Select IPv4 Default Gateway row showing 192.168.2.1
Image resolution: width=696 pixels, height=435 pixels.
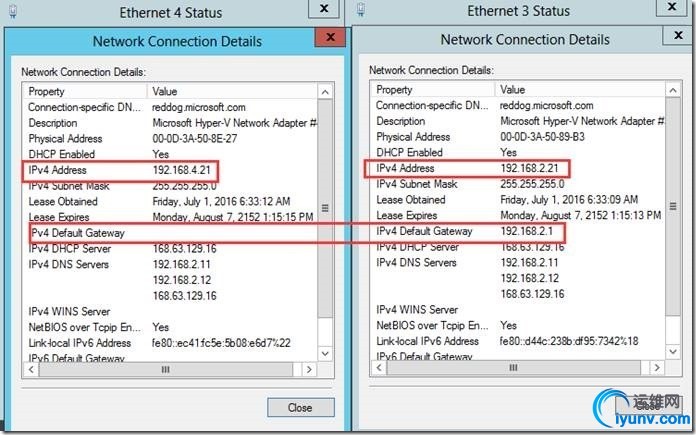coord(465,231)
